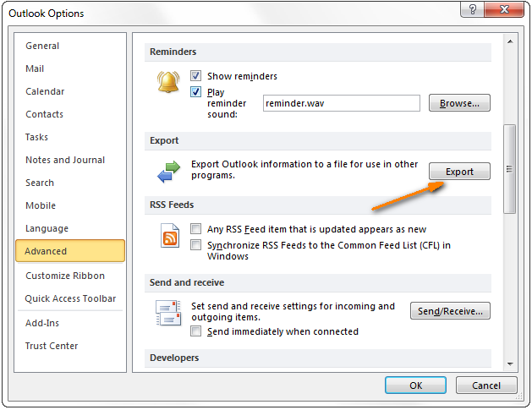Screen dimensions: 532x410
Task: View the Add-Ins category
Action: click(x=42, y=323)
